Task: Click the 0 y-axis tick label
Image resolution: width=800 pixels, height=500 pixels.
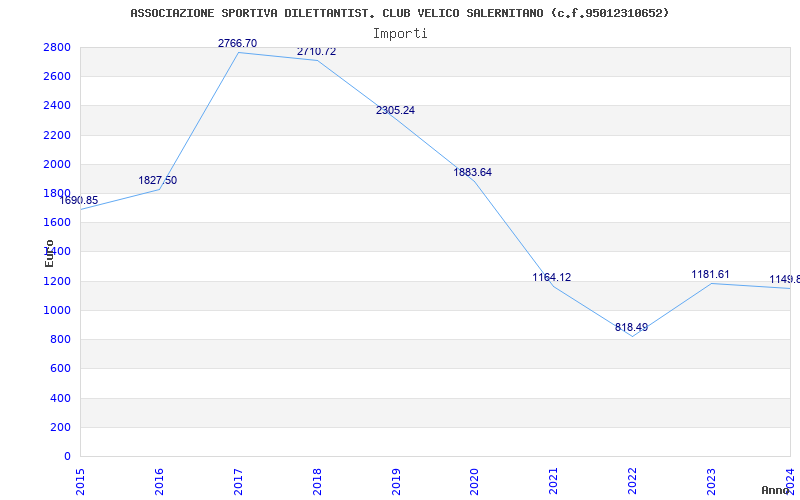Action: point(67,456)
